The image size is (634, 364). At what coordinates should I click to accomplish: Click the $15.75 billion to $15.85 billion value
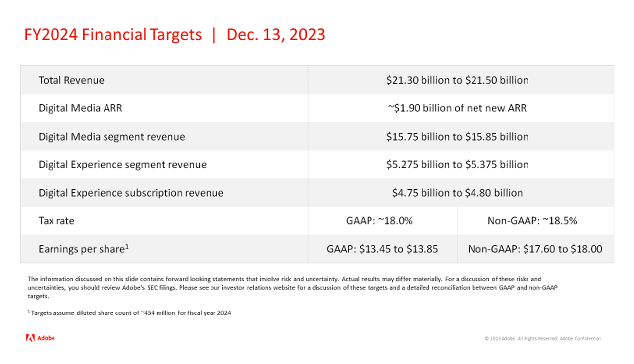457,137
